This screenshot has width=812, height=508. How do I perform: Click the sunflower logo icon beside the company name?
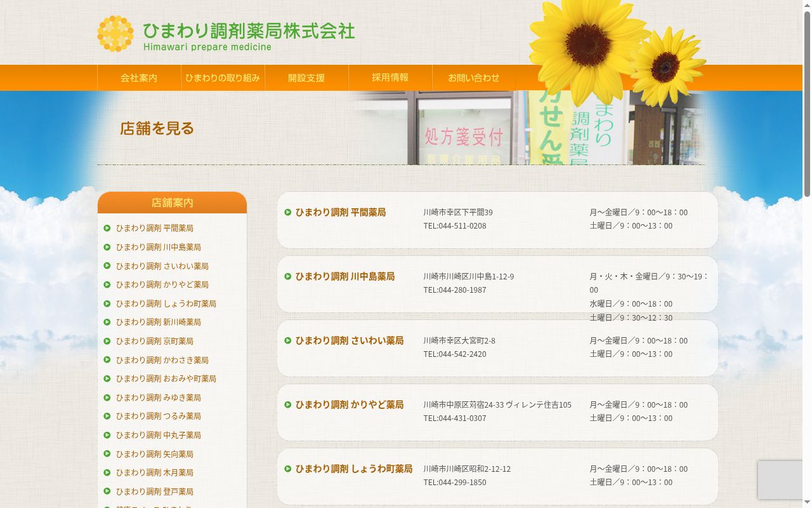[x=115, y=34]
